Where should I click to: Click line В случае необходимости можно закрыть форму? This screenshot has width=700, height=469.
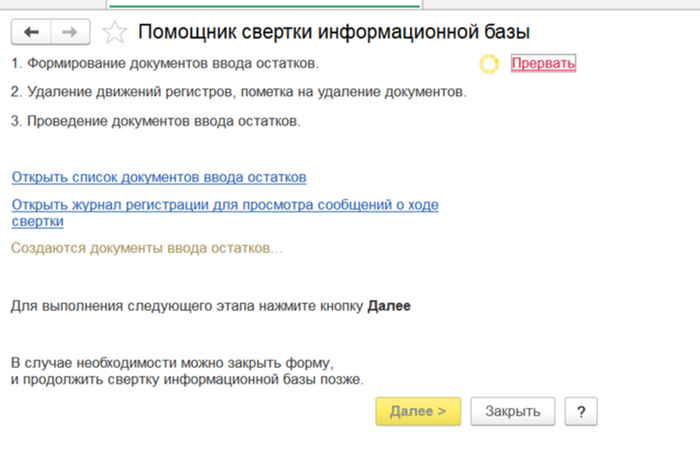click(171, 362)
